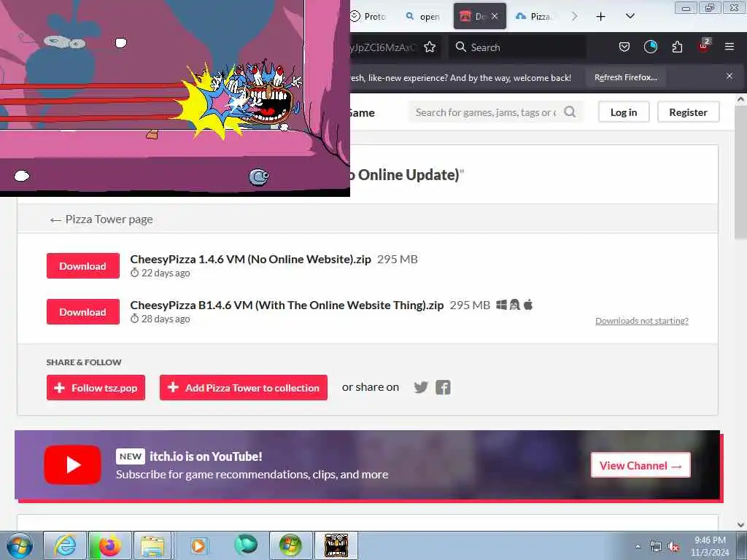Open the teal orb taskbar application
The height and width of the screenshot is (560, 747).
click(x=246, y=545)
